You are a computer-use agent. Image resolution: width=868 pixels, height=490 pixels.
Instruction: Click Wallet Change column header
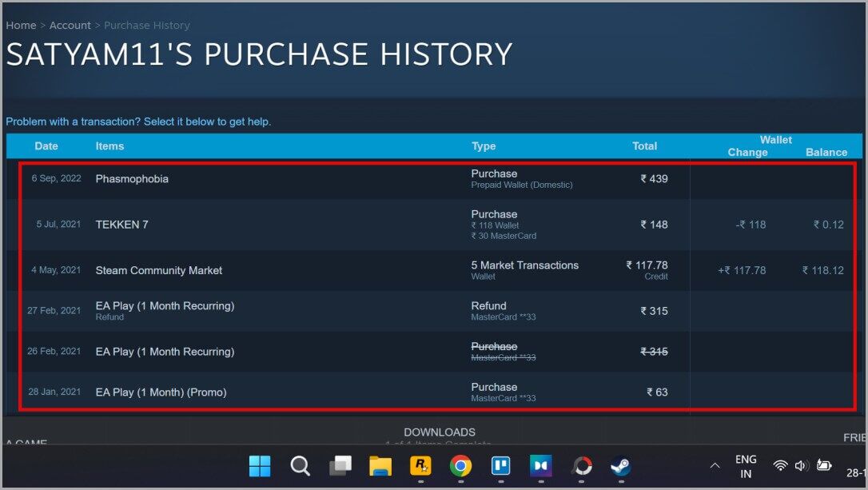(747, 152)
